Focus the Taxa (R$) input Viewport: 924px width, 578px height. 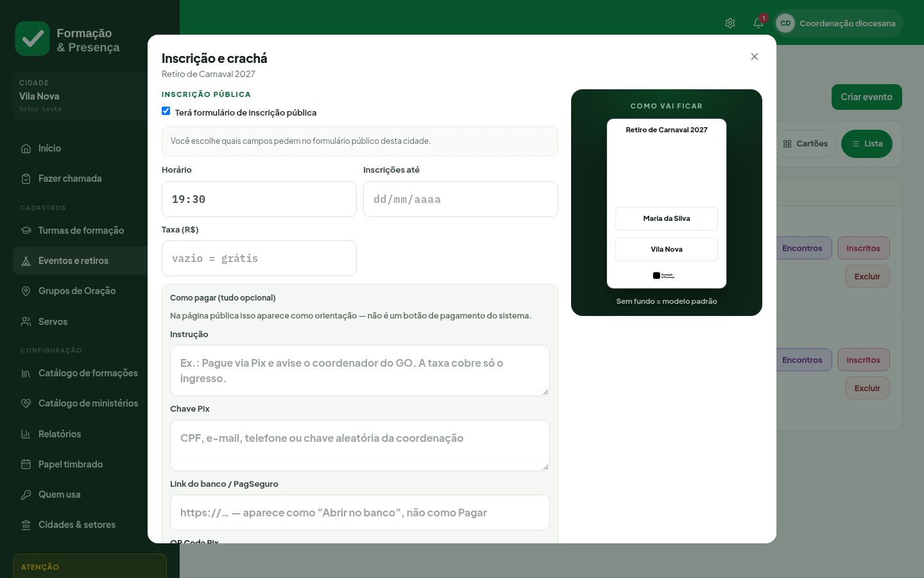click(x=259, y=258)
